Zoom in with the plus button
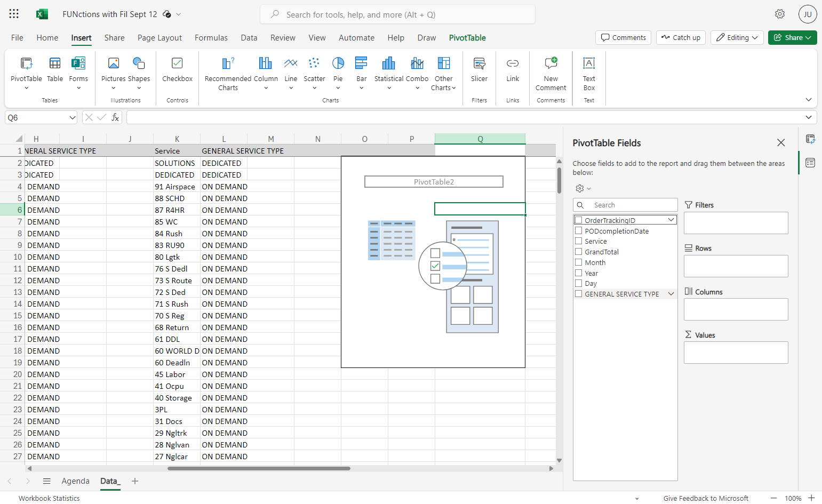The width and height of the screenshot is (822, 504). [811, 498]
